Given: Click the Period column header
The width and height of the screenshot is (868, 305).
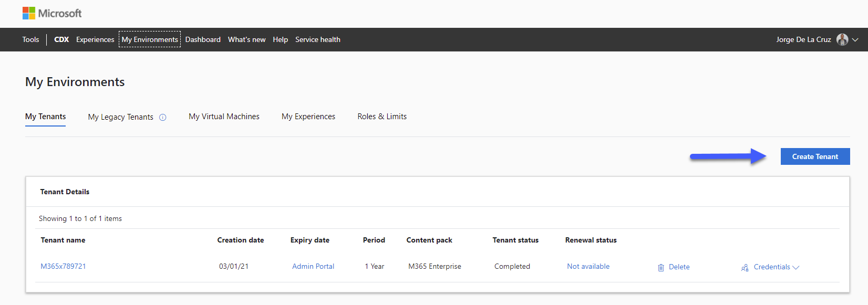Looking at the screenshot, I should coord(374,240).
